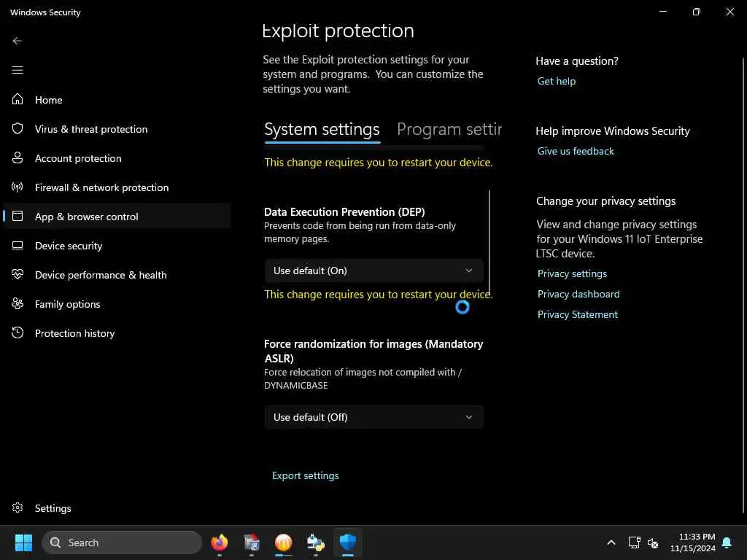Image resolution: width=747 pixels, height=560 pixels.
Task: Click the settings list scrollbar
Action: point(489,241)
